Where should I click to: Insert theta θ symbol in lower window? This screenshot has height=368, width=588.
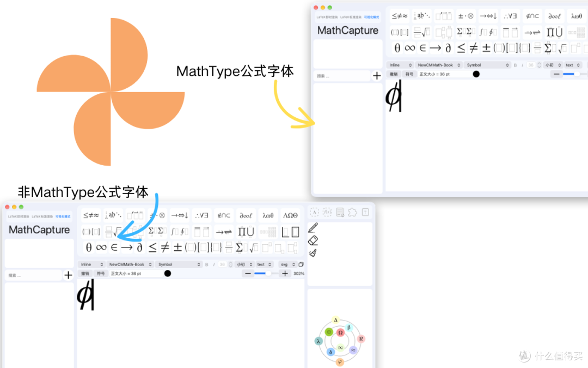click(x=89, y=247)
